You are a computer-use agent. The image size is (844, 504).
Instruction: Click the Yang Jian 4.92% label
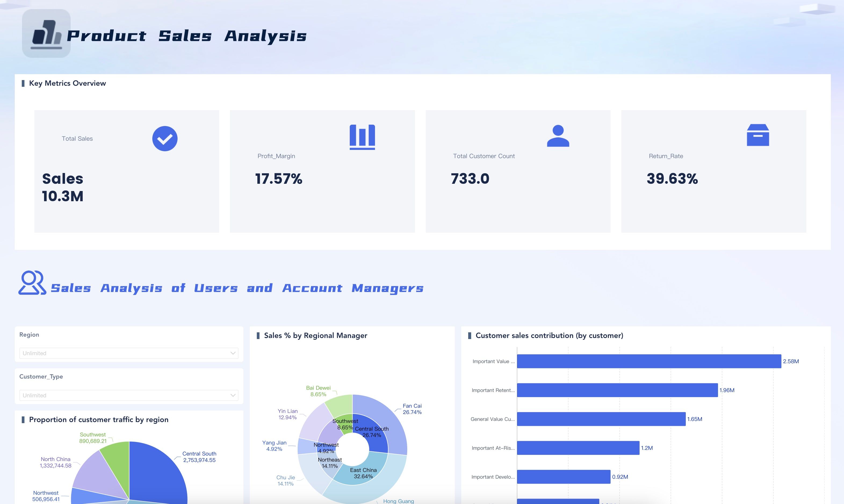tap(274, 446)
